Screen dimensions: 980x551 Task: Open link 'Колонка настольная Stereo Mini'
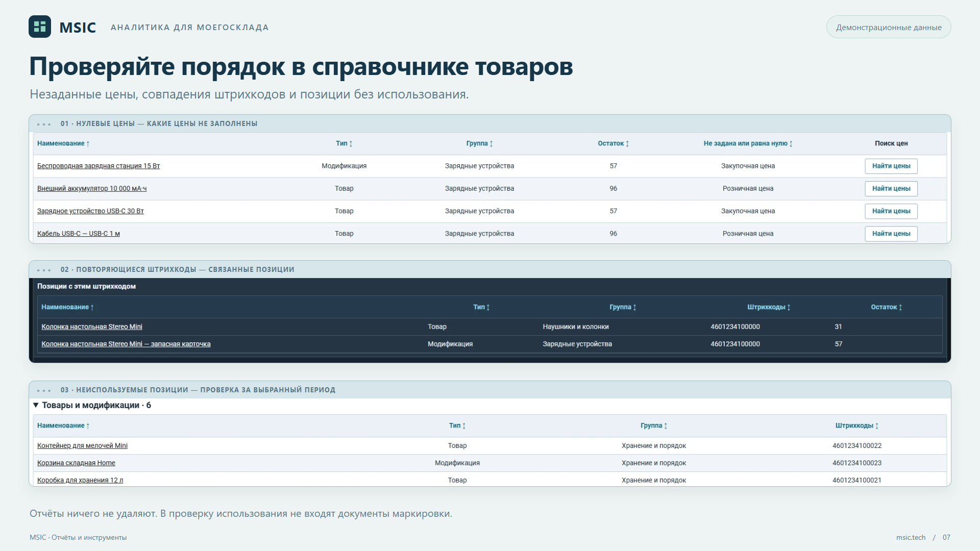92,327
